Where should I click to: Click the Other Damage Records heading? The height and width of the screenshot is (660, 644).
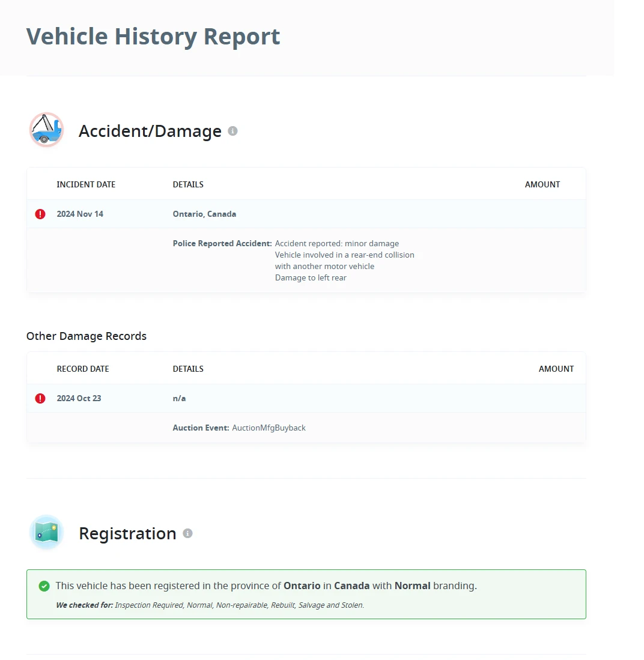click(87, 336)
